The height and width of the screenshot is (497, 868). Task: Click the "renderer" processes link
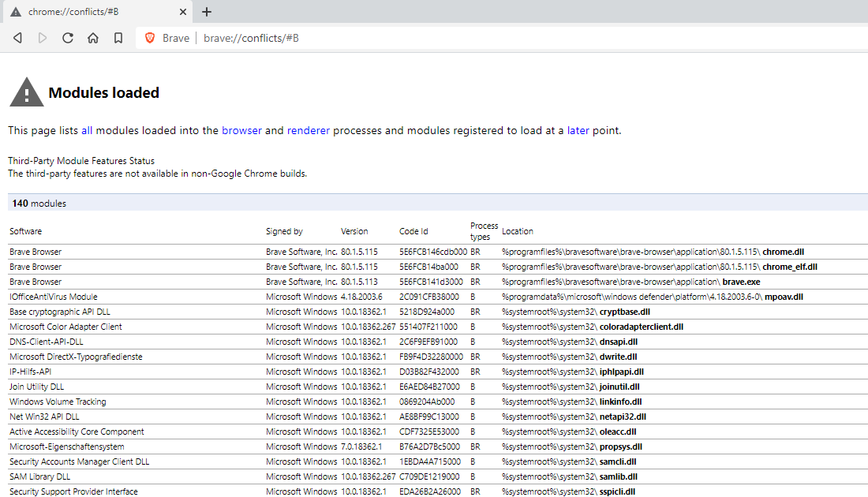coord(309,130)
